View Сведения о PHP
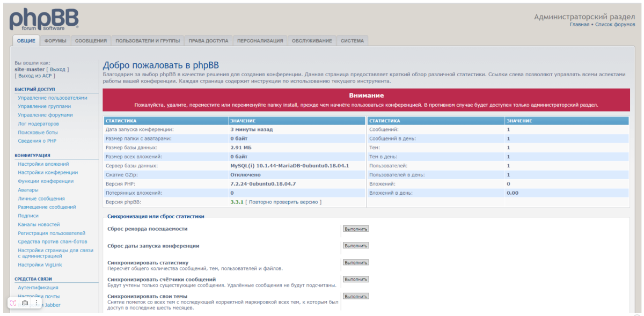Screen dimensions: 644x316 [37, 141]
